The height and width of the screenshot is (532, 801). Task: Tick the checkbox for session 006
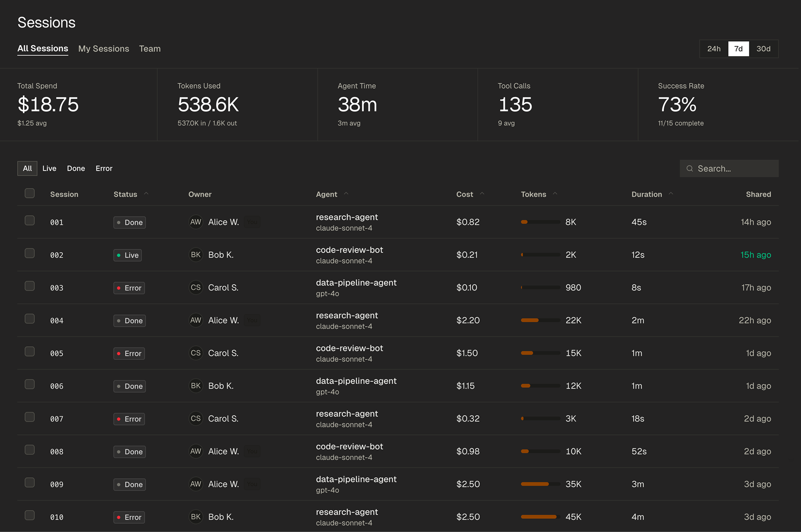[30, 384]
